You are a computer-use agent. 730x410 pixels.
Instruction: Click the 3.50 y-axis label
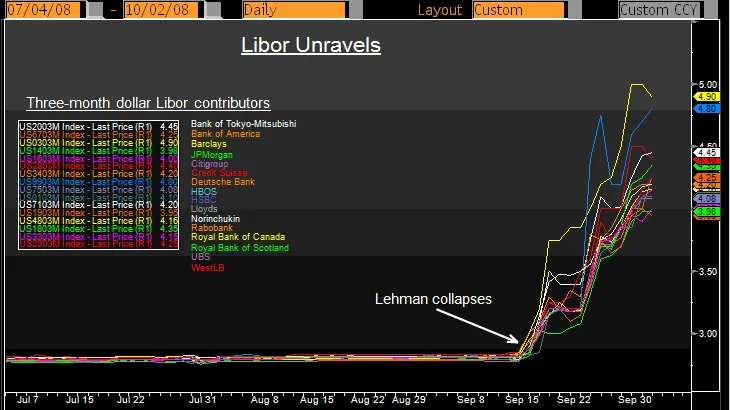(708, 272)
